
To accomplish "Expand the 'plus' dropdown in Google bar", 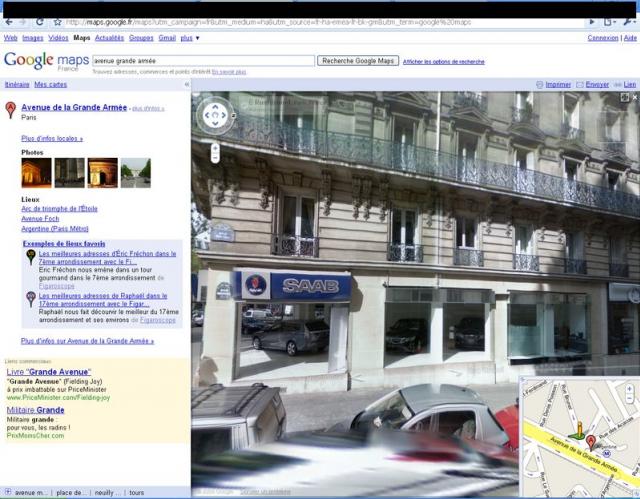I will (x=190, y=38).
